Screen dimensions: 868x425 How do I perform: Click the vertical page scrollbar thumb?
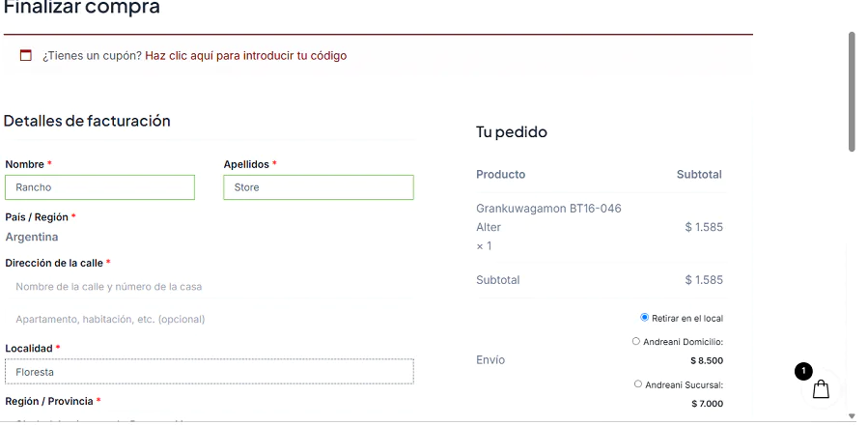pyautogui.click(x=852, y=92)
